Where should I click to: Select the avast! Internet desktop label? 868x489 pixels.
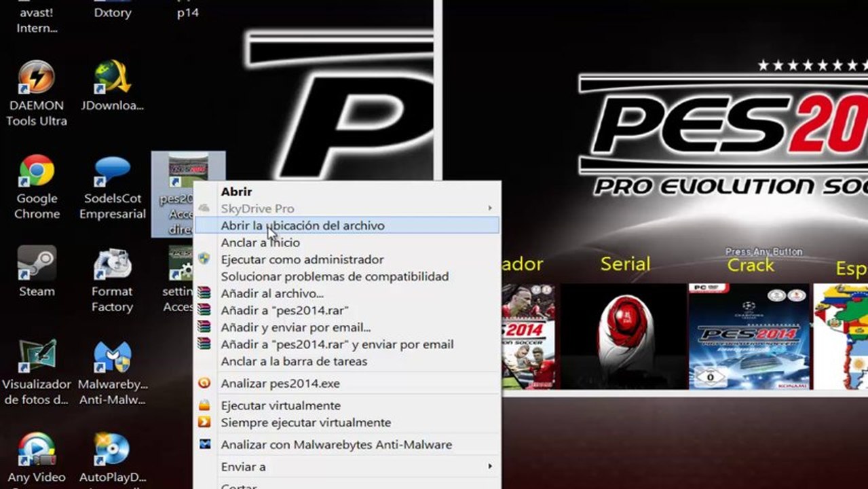[37, 20]
